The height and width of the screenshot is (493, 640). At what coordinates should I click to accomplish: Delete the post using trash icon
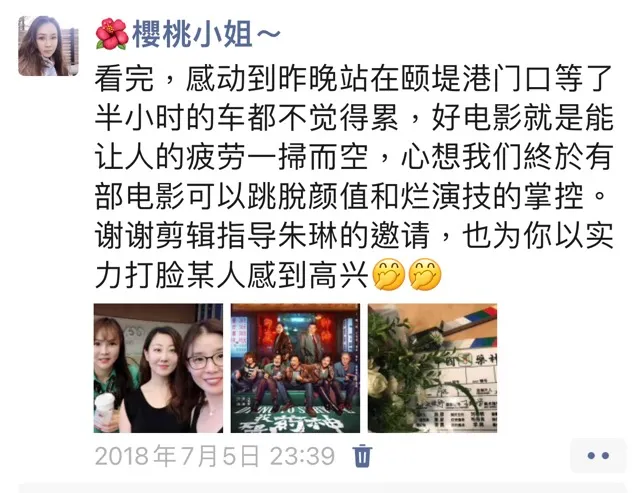[362, 456]
